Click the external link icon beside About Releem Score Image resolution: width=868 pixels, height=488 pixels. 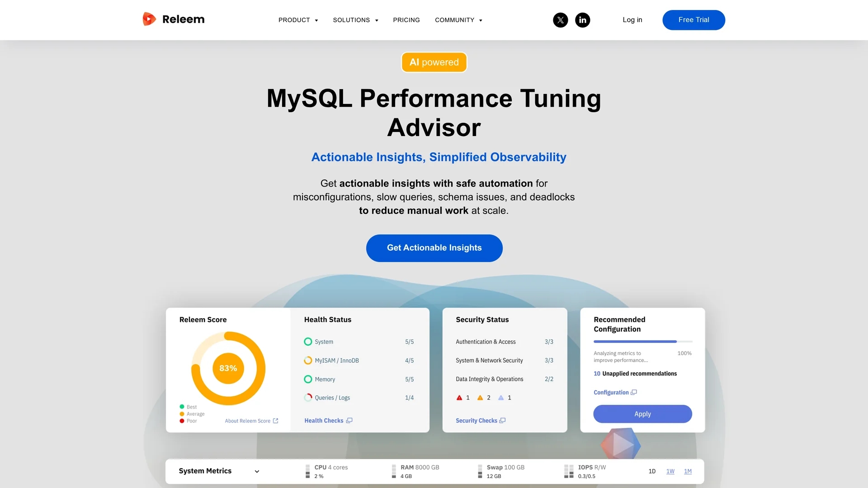click(x=276, y=421)
